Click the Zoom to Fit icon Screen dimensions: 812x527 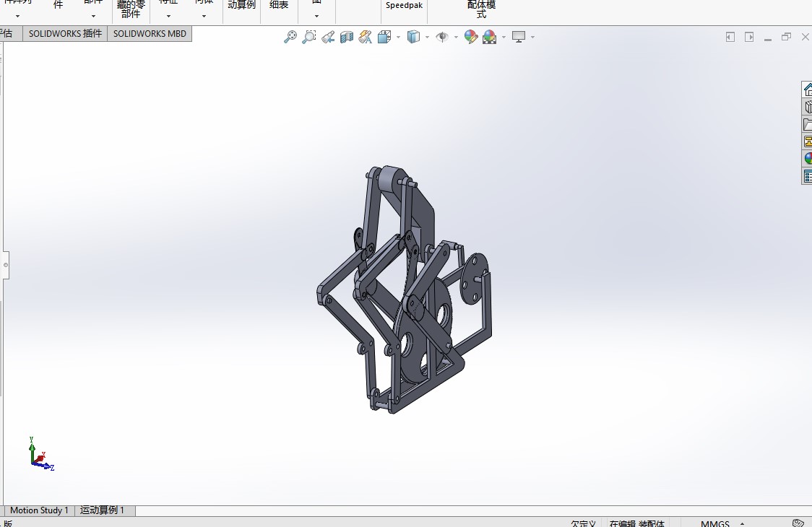pos(290,37)
